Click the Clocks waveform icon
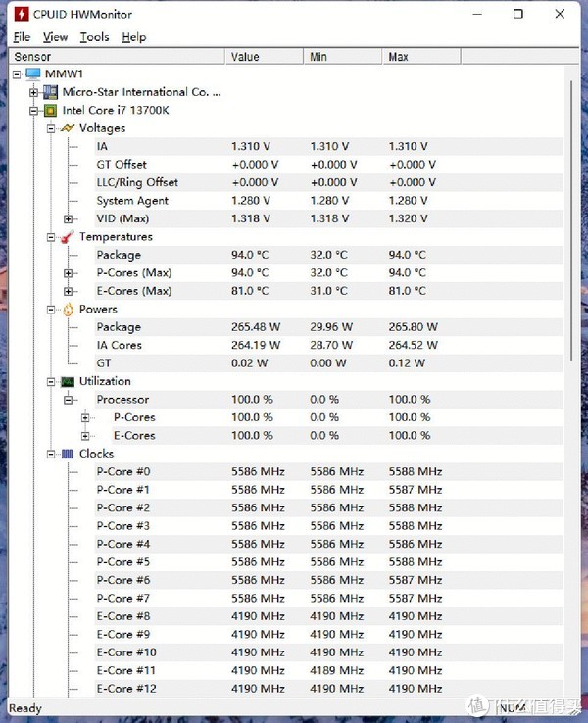This screenshot has width=588, height=723. pyautogui.click(x=68, y=454)
